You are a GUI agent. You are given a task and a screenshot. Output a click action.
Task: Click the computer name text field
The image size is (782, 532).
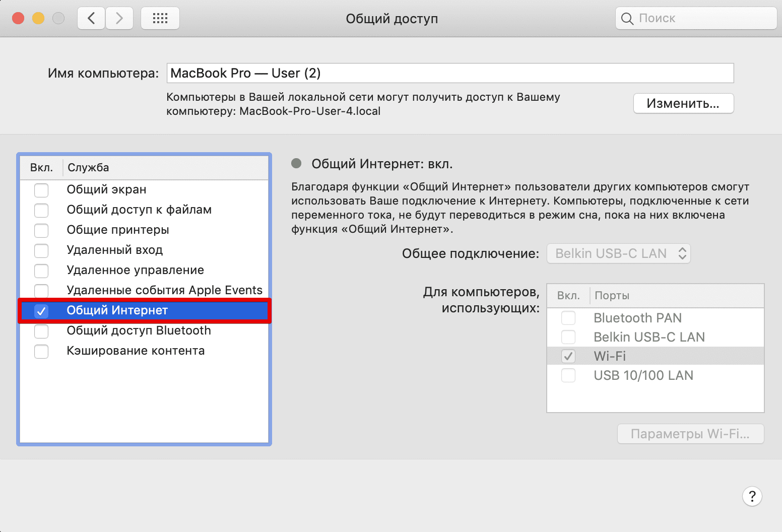450,73
